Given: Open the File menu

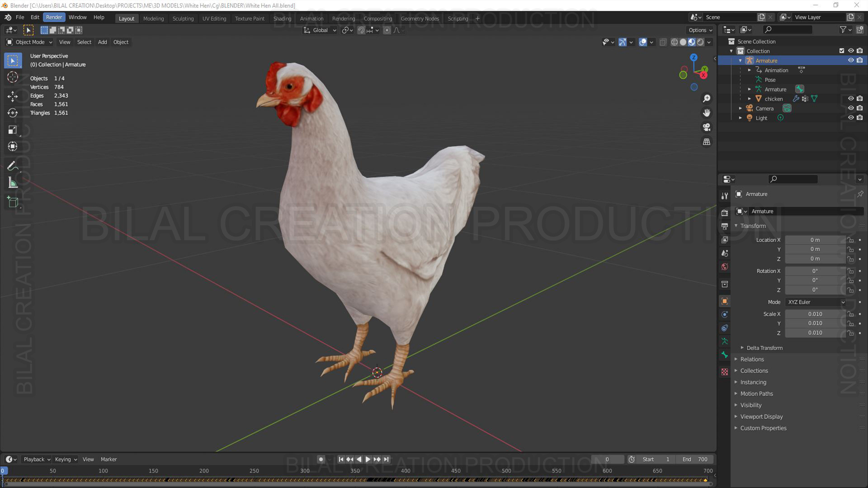Looking at the screenshot, I should coord(20,17).
